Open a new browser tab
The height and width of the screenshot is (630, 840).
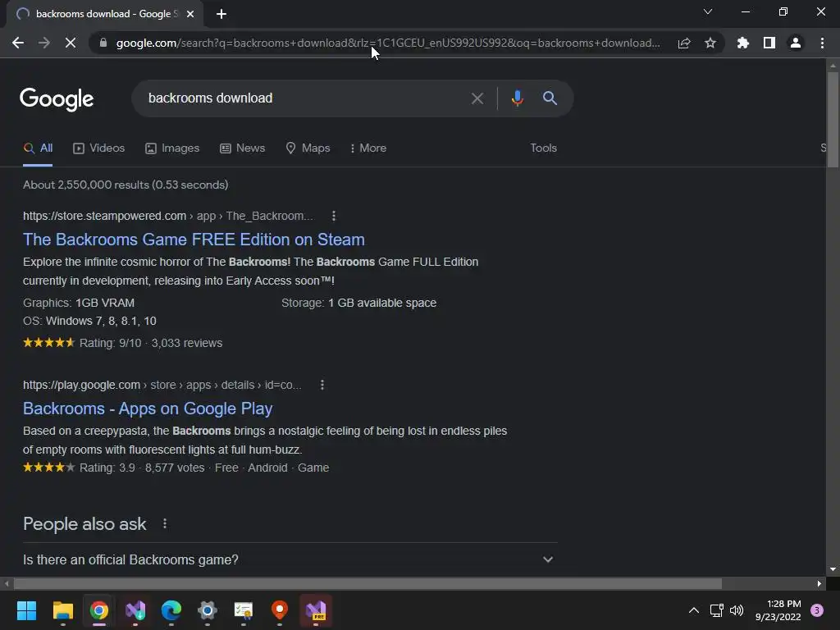221,15
